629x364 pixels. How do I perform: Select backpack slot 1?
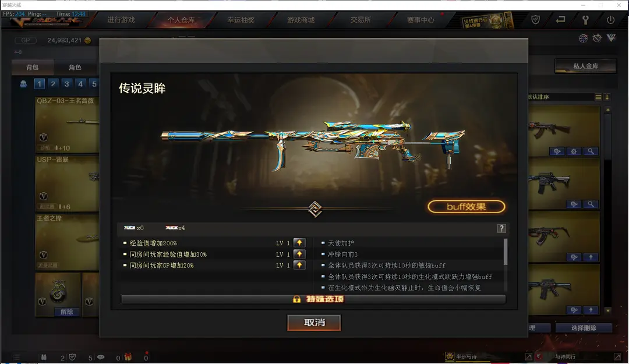40,84
